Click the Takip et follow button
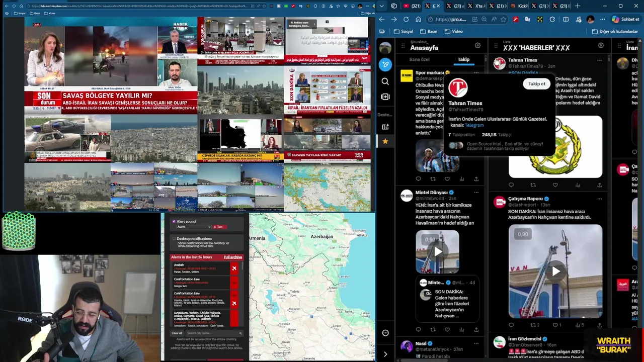This screenshot has width=644, height=362. pyautogui.click(x=537, y=84)
